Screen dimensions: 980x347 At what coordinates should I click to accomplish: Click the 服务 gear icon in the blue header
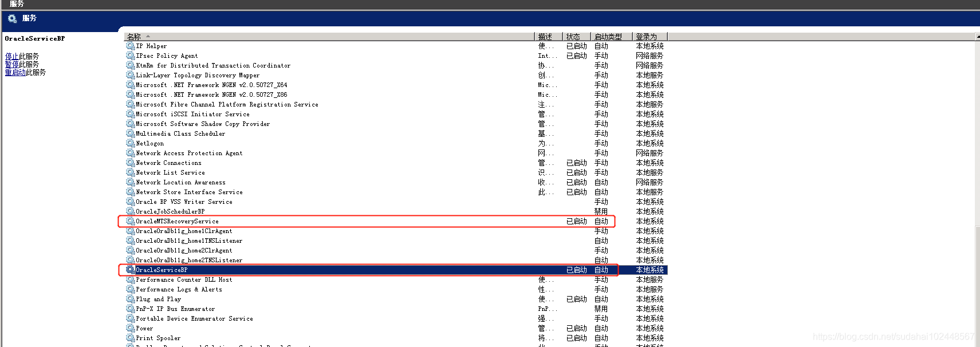pyautogui.click(x=12, y=19)
